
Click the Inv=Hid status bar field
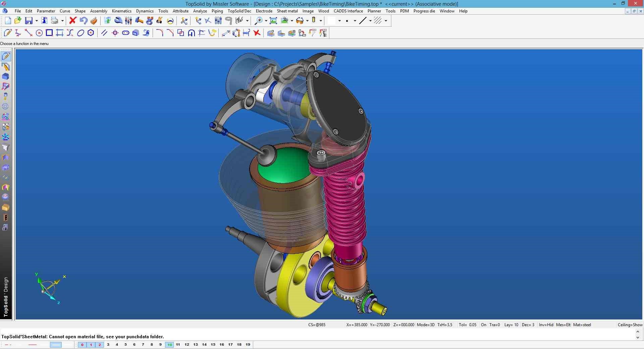click(x=546, y=325)
